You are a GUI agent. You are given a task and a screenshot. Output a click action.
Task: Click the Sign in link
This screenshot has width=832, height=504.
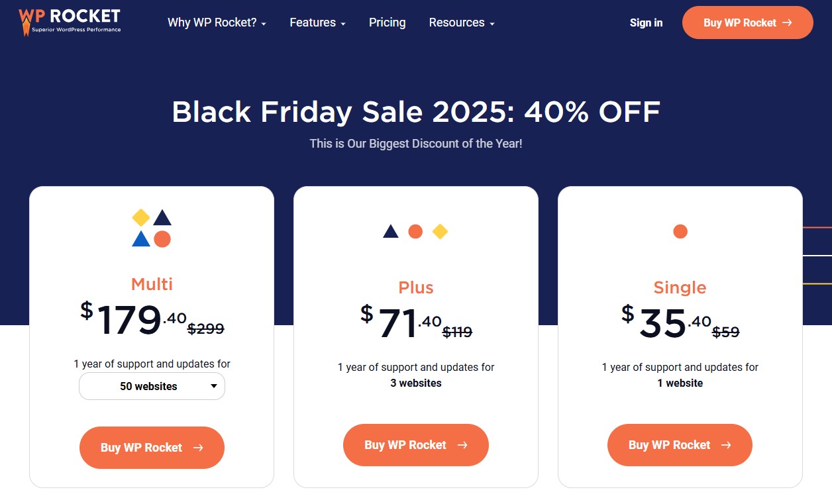646,23
